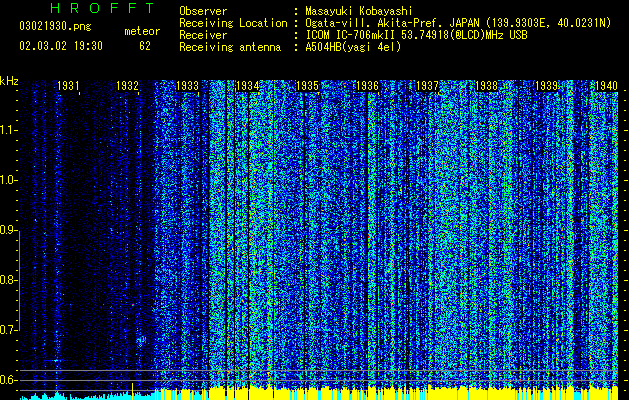
Task: Click the Ogata-vill. Akita-Pref. JAPAN location text
Action: pos(458,23)
